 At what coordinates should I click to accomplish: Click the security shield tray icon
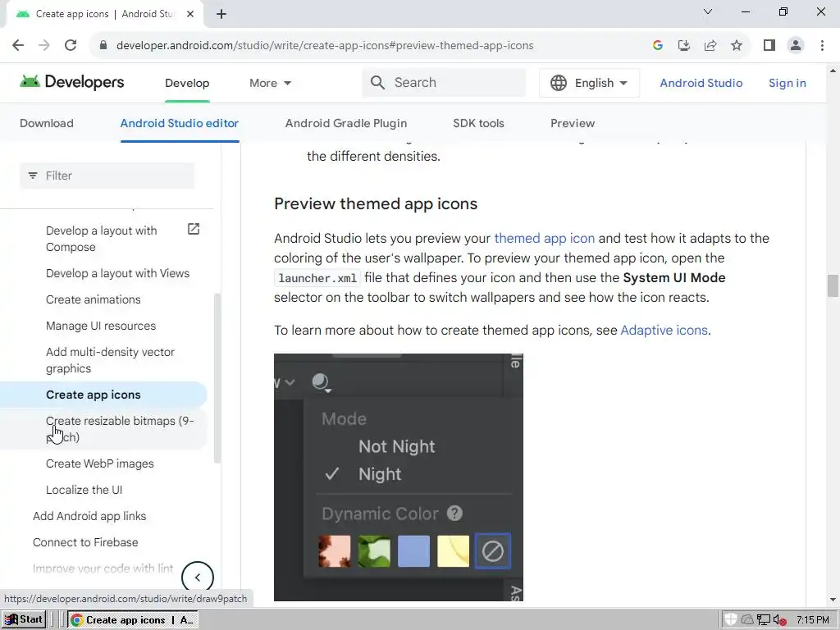(729, 620)
